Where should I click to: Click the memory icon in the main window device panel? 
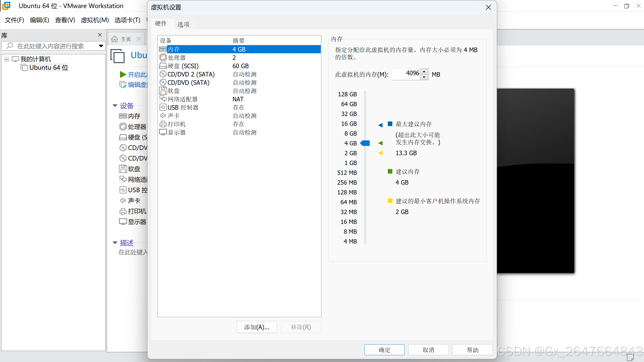[123, 116]
